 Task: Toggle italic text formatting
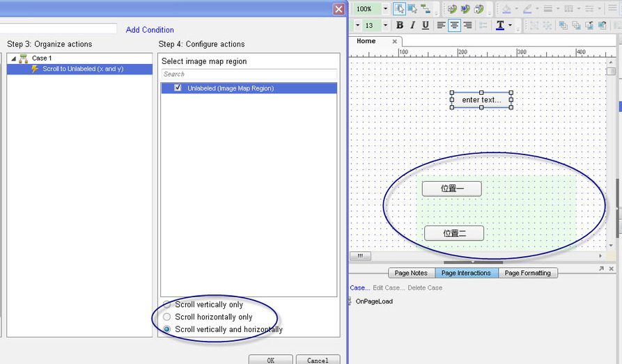[412, 25]
